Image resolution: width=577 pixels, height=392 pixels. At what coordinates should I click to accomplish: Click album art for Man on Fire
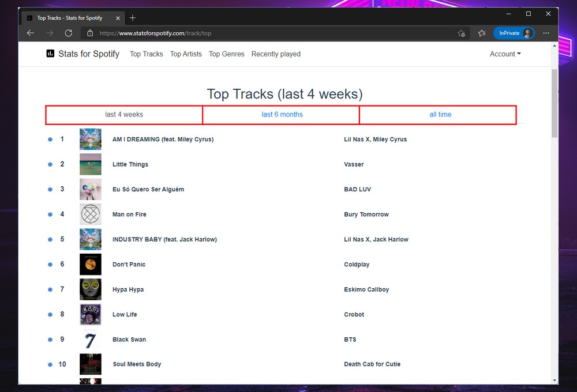point(91,214)
